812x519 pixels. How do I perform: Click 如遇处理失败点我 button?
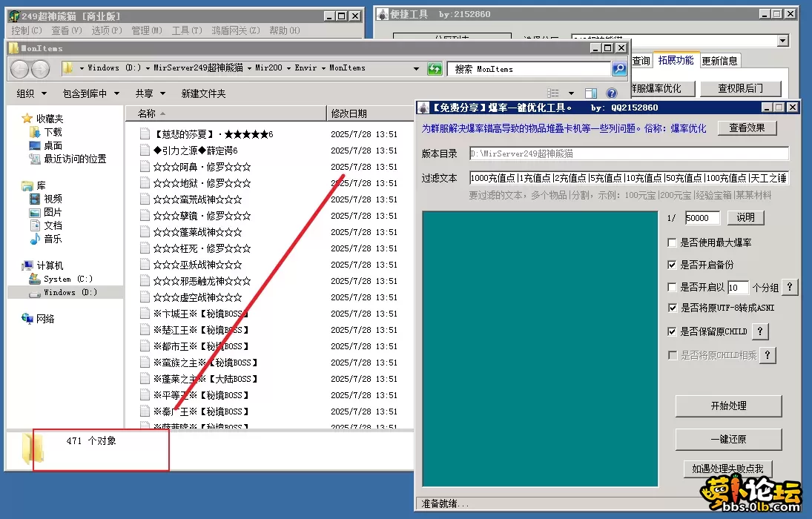point(727,469)
